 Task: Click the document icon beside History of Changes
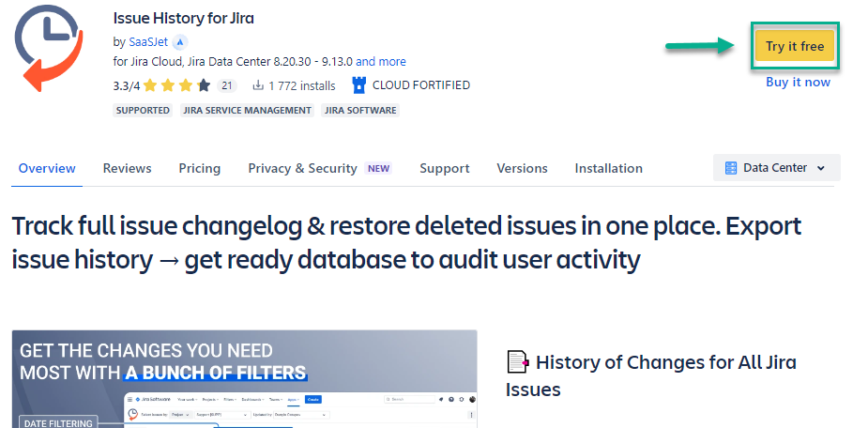(517, 362)
